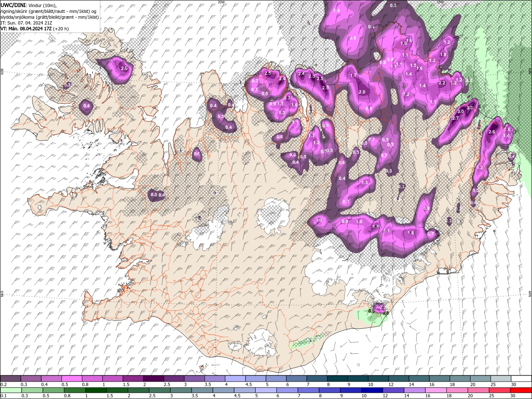
Task: Click the 0.8 value beside the small green rain patch
Action: 385,313
